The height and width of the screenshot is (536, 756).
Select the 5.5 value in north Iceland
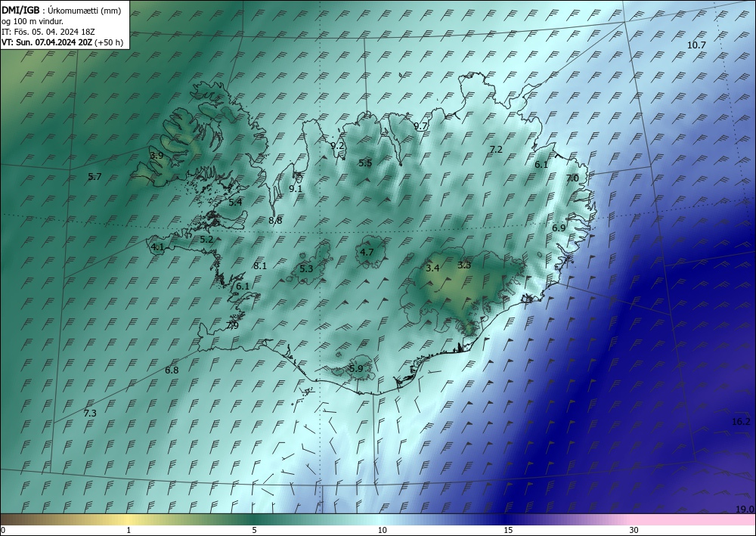(365, 163)
